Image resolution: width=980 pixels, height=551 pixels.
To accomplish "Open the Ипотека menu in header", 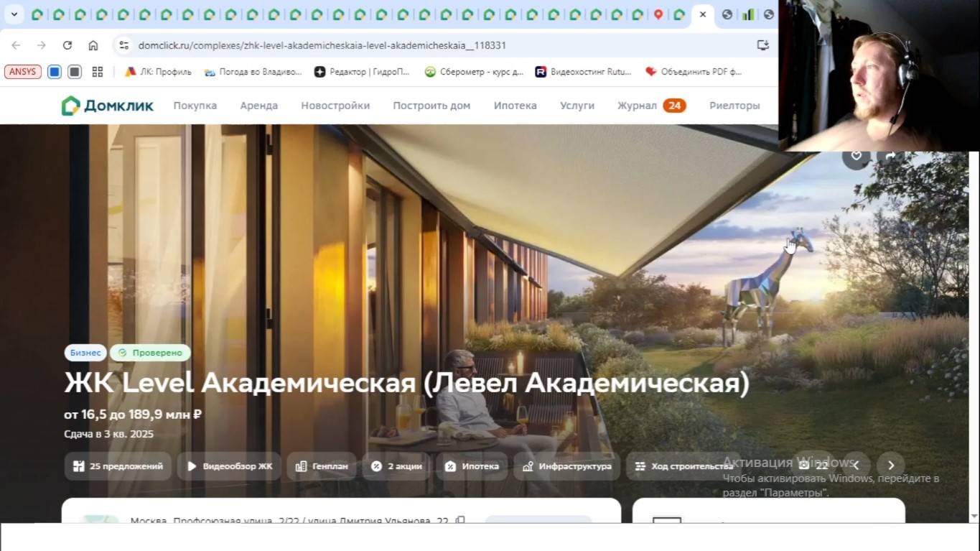I will click(x=515, y=106).
